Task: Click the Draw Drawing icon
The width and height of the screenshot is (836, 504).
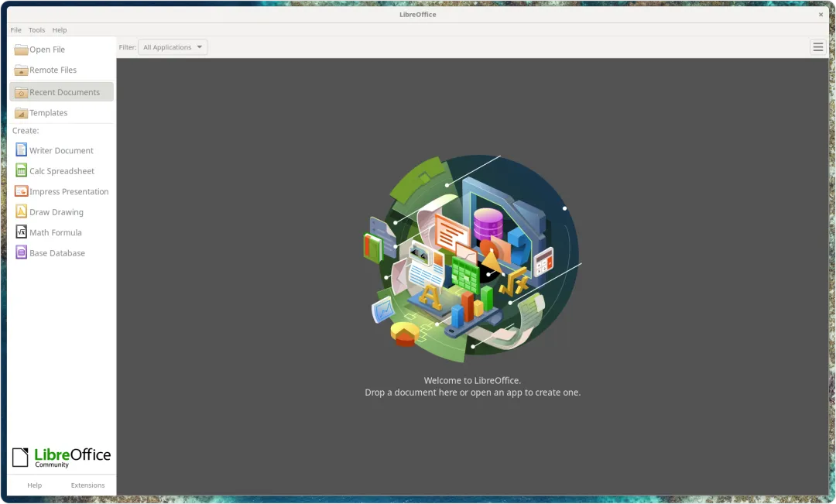Action: (21, 211)
